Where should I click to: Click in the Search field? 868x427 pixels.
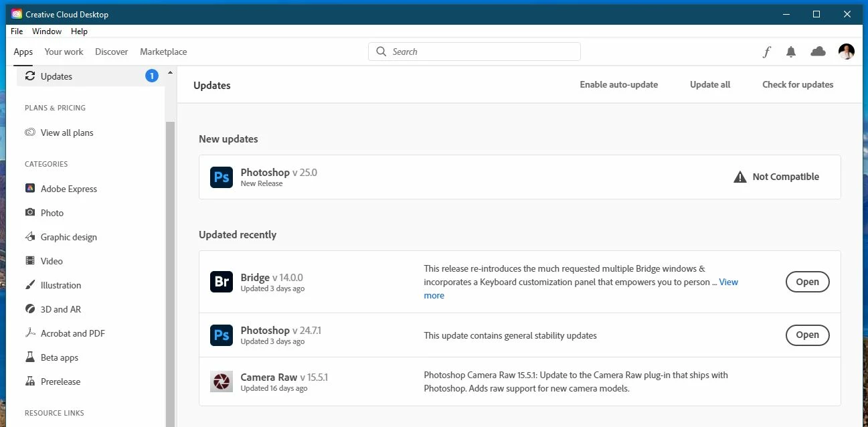coord(474,52)
